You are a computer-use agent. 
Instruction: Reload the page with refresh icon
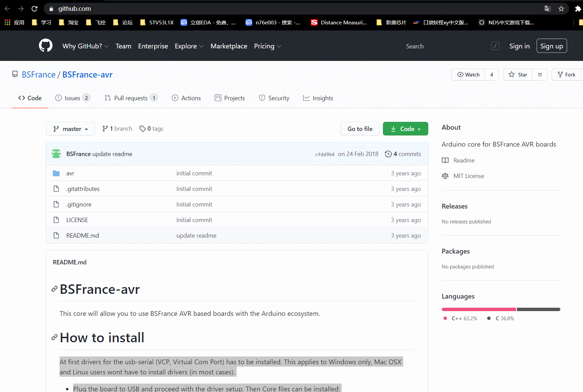click(35, 8)
